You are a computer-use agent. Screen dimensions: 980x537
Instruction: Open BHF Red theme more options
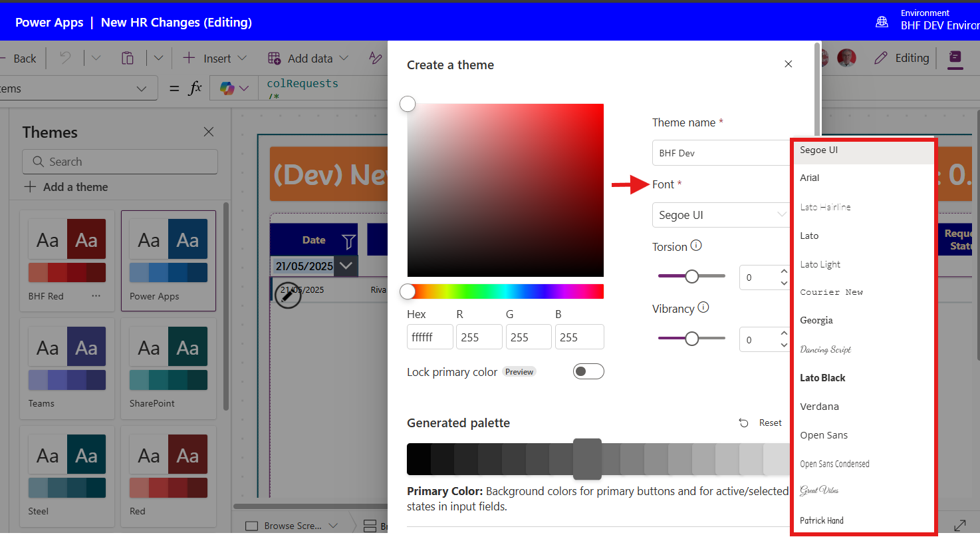96,295
